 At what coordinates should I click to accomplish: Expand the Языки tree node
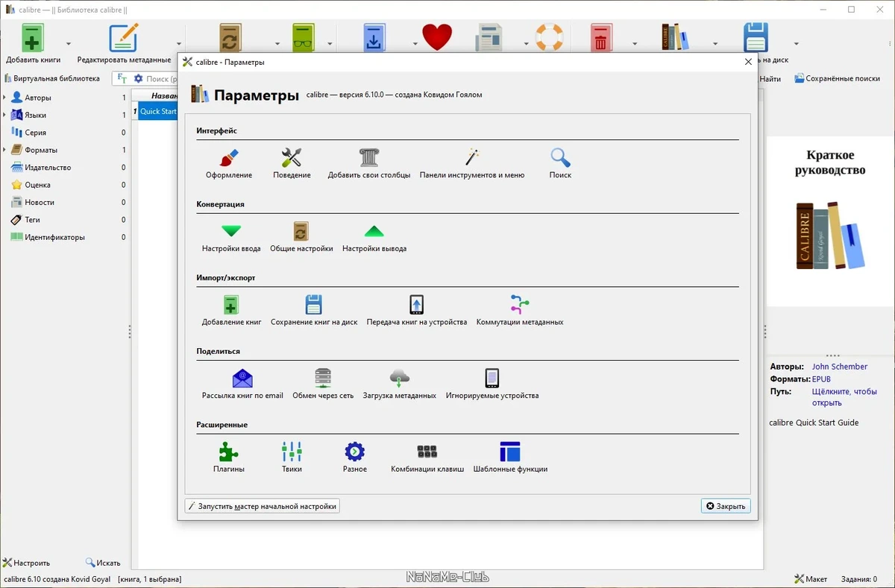[x=4, y=115]
